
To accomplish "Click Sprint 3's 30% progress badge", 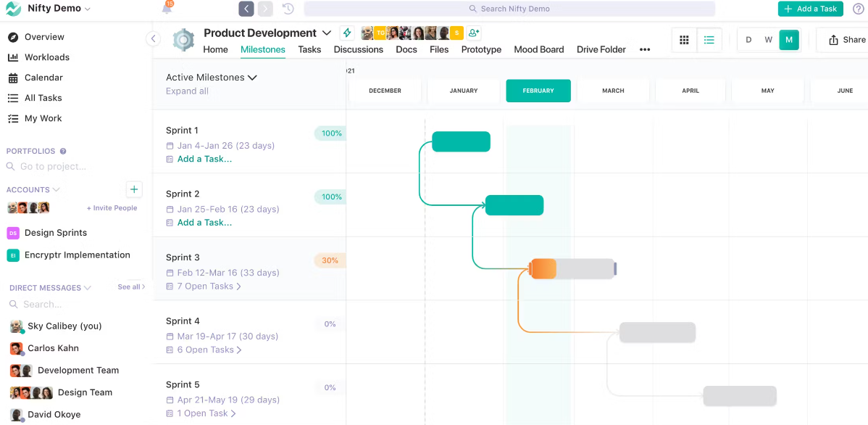I will click(330, 260).
